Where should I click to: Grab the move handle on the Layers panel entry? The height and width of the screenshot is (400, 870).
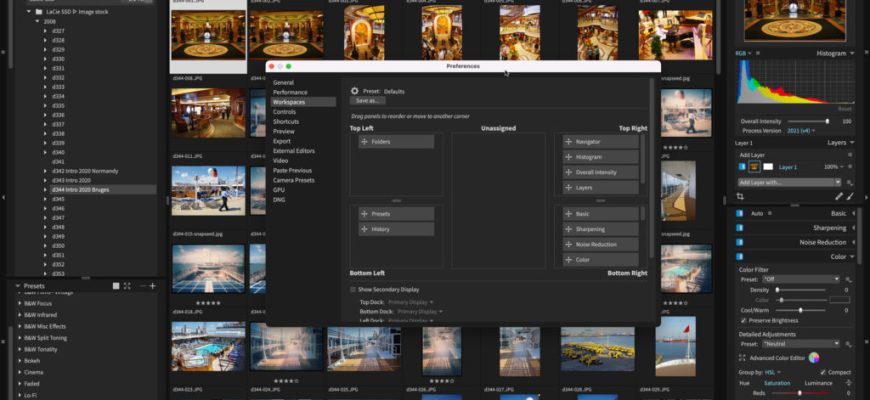pos(569,188)
